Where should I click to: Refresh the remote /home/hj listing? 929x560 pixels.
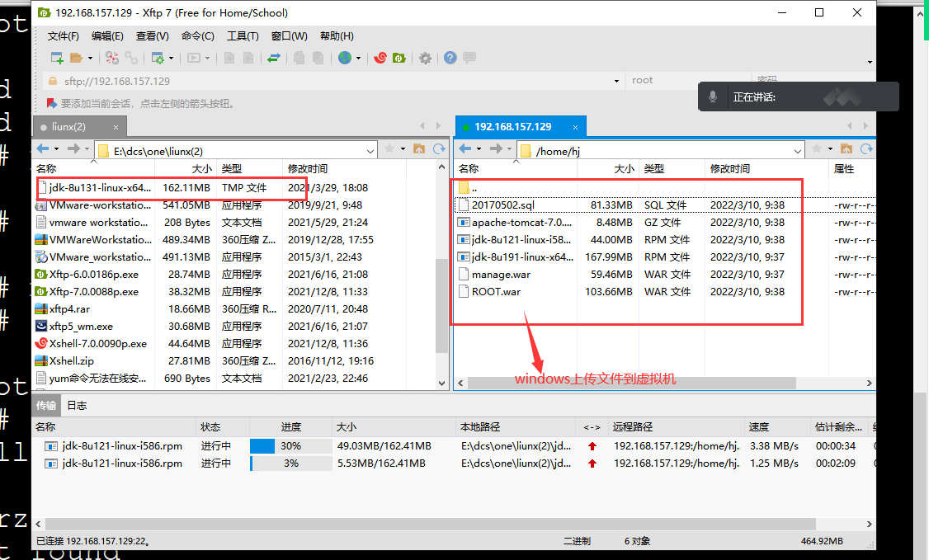pyautogui.click(x=866, y=148)
